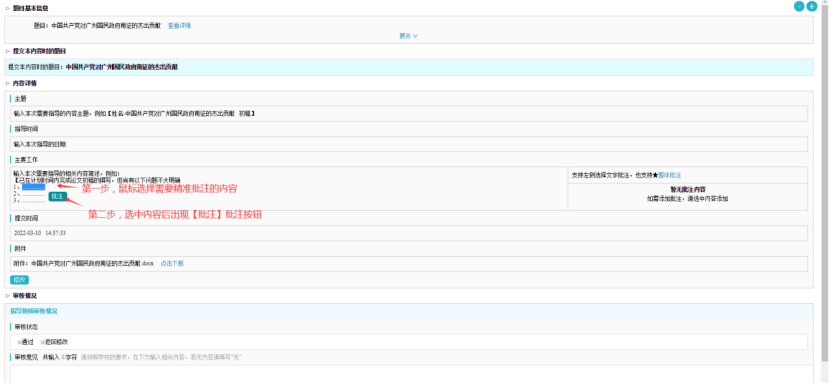Select the 通过 radio option
Viewport: 829px width, 383px height.
[x=25, y=342]
